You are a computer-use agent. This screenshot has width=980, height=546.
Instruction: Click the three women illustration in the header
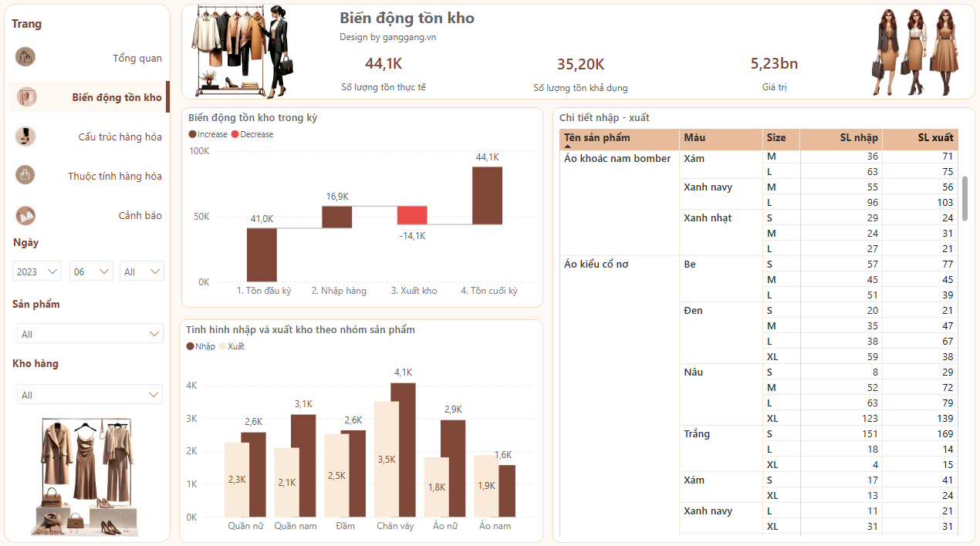pos(916,52)
